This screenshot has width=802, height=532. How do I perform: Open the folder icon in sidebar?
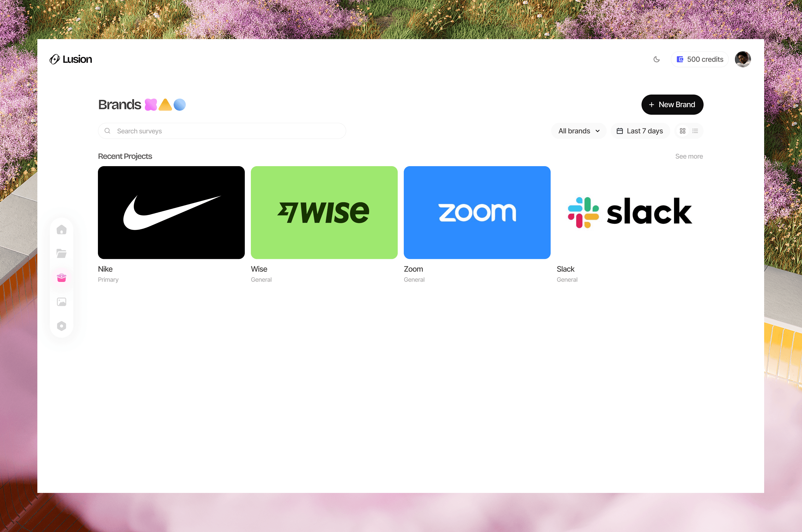(62, 253)
